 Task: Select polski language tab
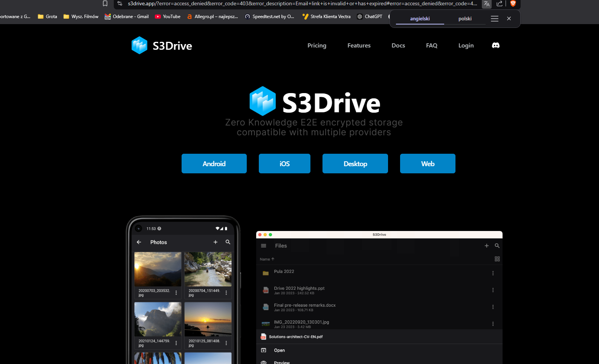[465, 18]
